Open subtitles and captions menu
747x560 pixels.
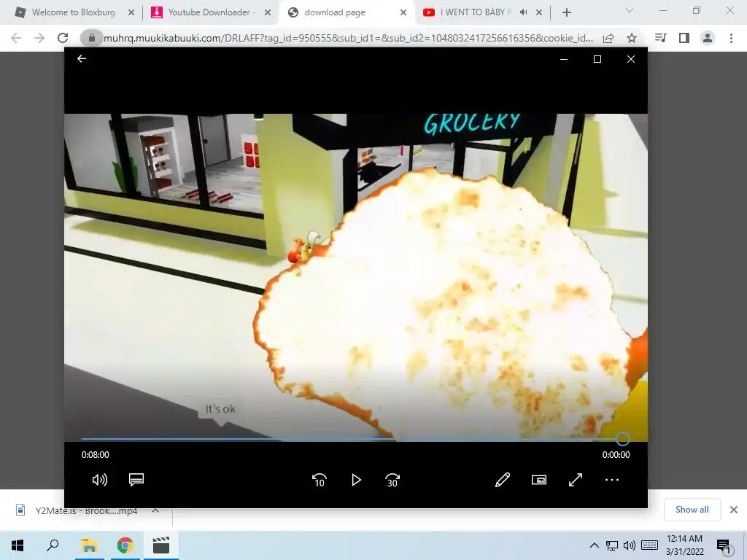[x=136, y=480]
